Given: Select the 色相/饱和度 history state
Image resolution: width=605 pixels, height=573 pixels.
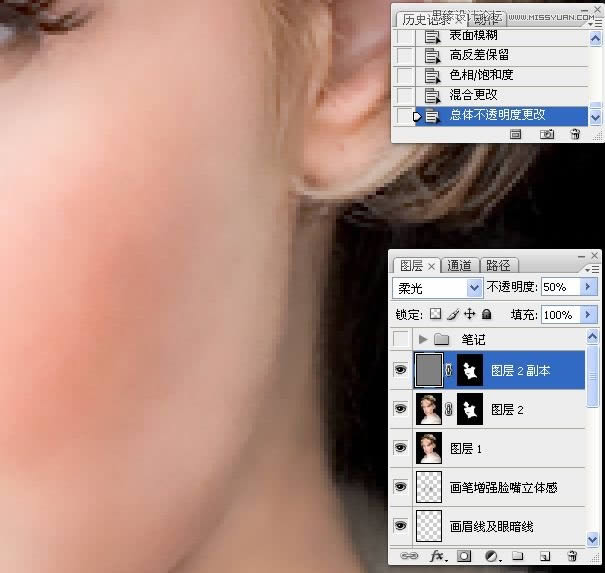Looking at the screenshot, I should 481,75.
